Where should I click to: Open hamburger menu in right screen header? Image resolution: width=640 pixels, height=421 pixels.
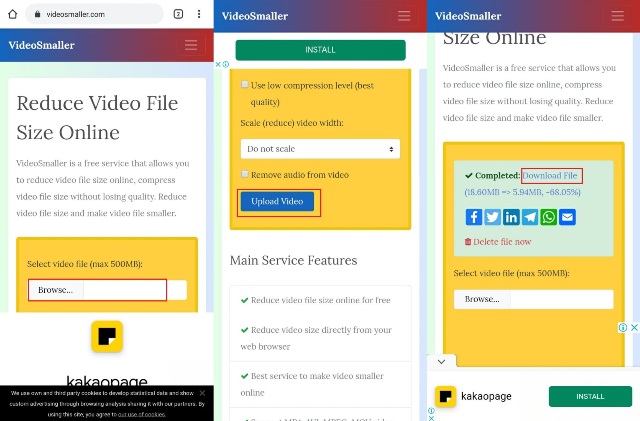pyautogui.click(x=618, y=16)
